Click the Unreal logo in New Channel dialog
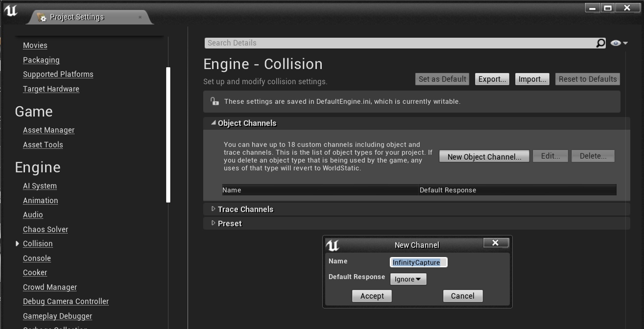Image resolution: width=644 pixels, height=329 pixels. click(333, 245)
